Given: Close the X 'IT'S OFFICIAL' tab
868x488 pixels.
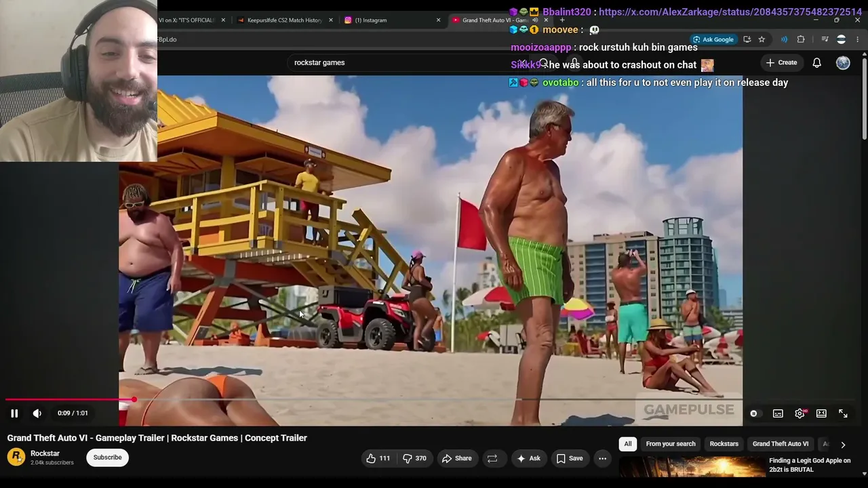Looking at the screenshot, I should click(223, 20).
